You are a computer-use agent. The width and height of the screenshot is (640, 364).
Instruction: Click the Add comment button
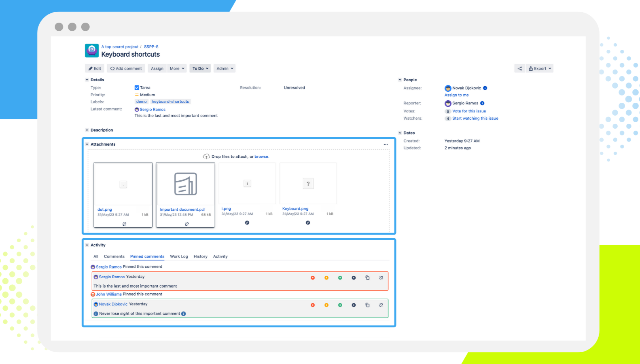126,69
